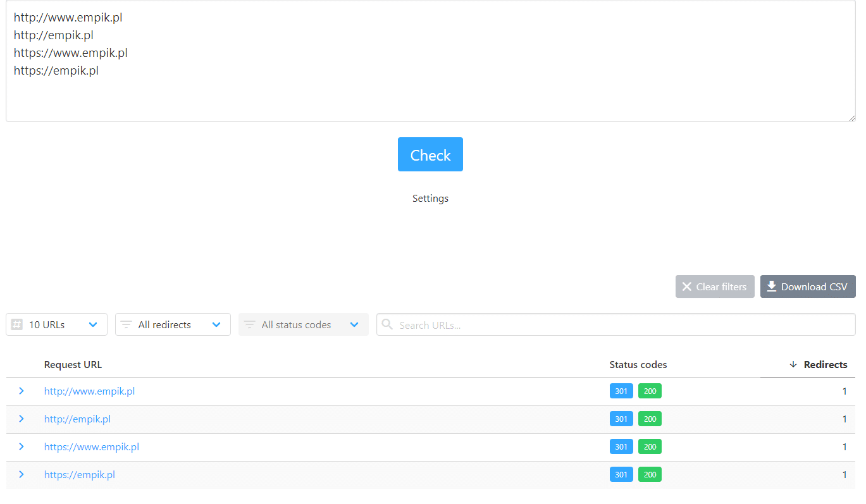Open the http://www.empik.pl link in results

(89, 391)
